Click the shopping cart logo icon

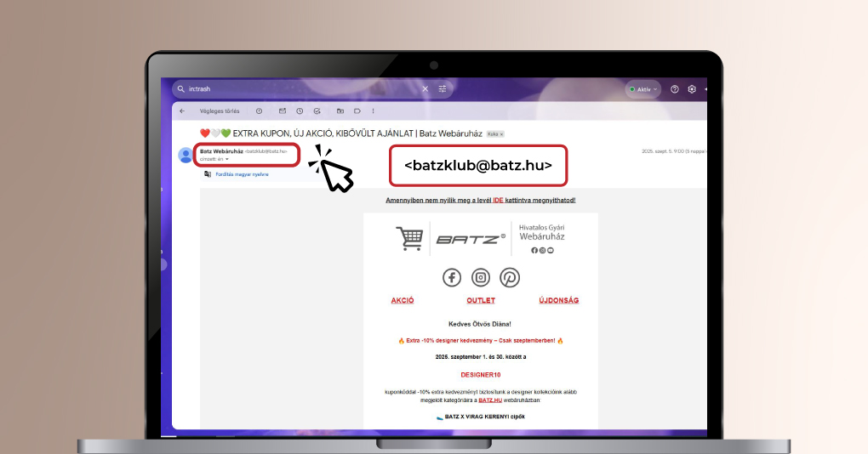(409, 238)
